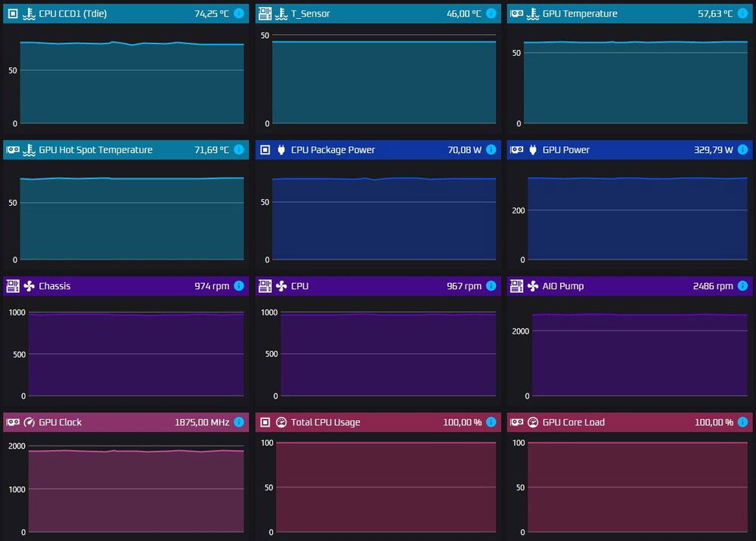Click the motherboard icon in AIO Pump header
Image resolution: width=756 pixels, height=541 pixels.
pyautogui.click(x=516, y=286)
